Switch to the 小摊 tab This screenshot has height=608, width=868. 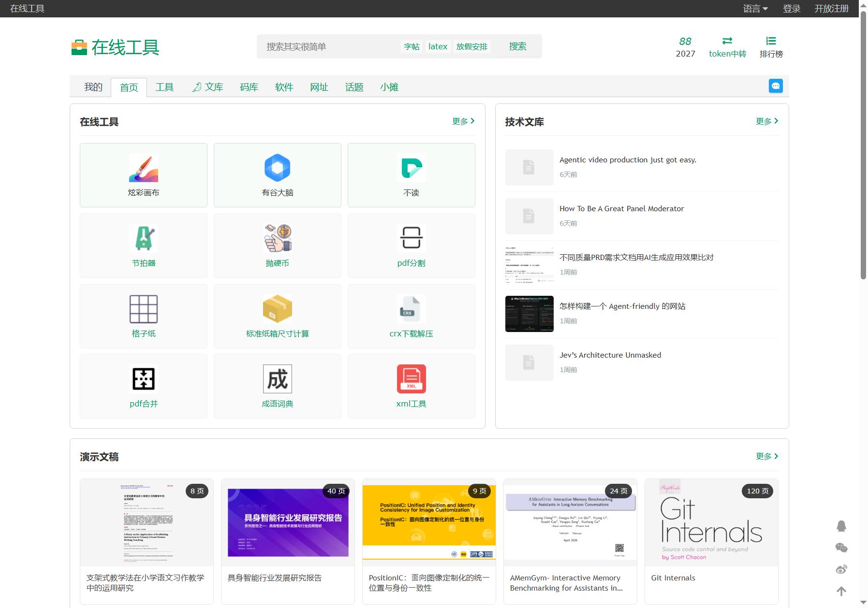[x=389, y=87]
